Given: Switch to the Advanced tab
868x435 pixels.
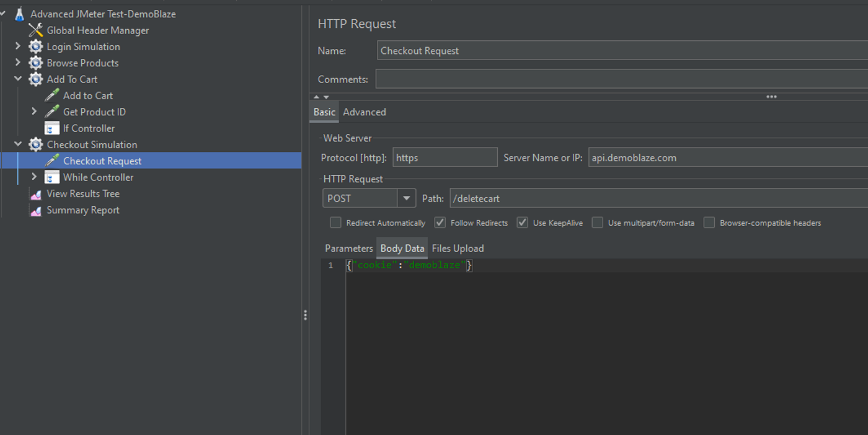Looking at the screenshot, I should coord(365,112).
